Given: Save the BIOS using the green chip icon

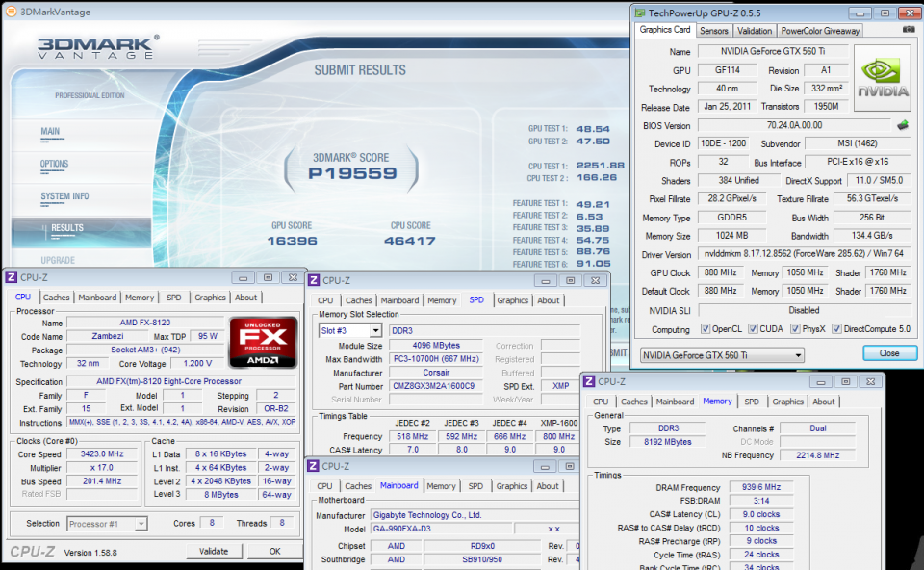Looking at the screenshot, I should (x=902, y=125).
